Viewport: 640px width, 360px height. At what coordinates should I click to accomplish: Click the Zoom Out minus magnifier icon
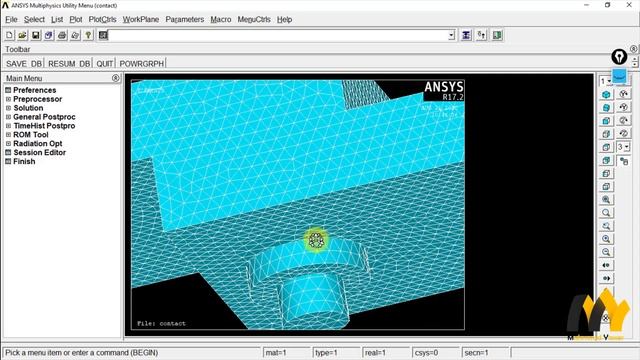click(x=606, y=252)
